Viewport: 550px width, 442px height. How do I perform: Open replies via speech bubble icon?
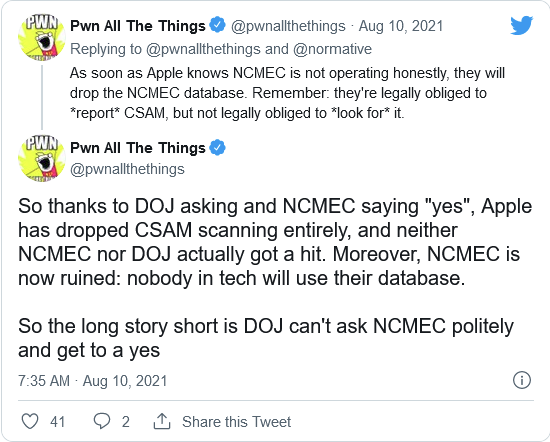tap(102, 421)
